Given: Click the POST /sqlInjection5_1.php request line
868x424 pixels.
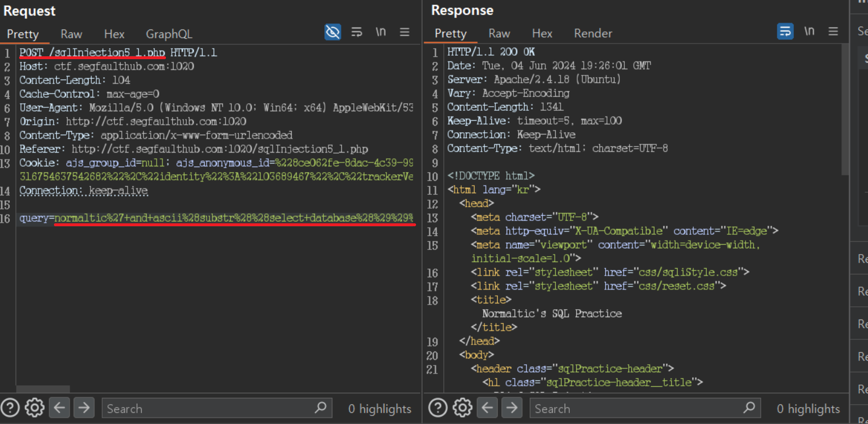Looking at the screenshot, I should click(x=118, y=53).
